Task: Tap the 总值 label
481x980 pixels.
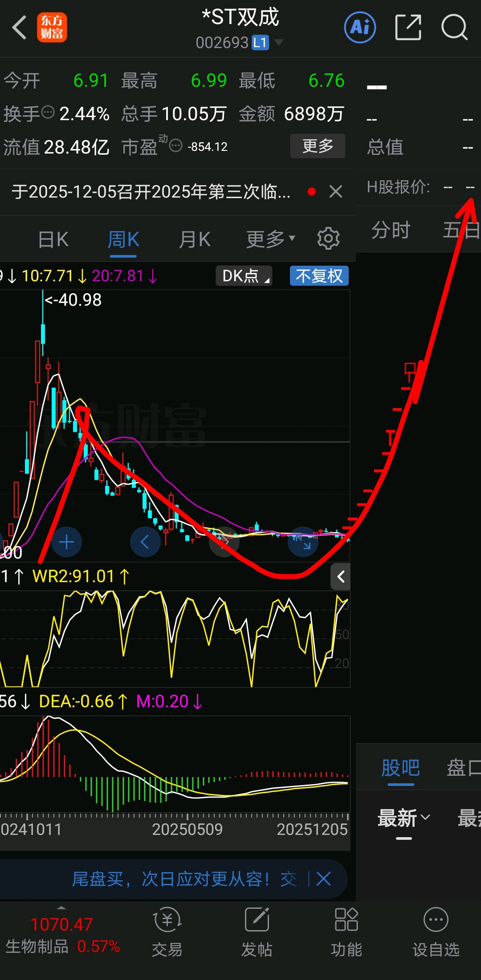Action: coord(385,147)
